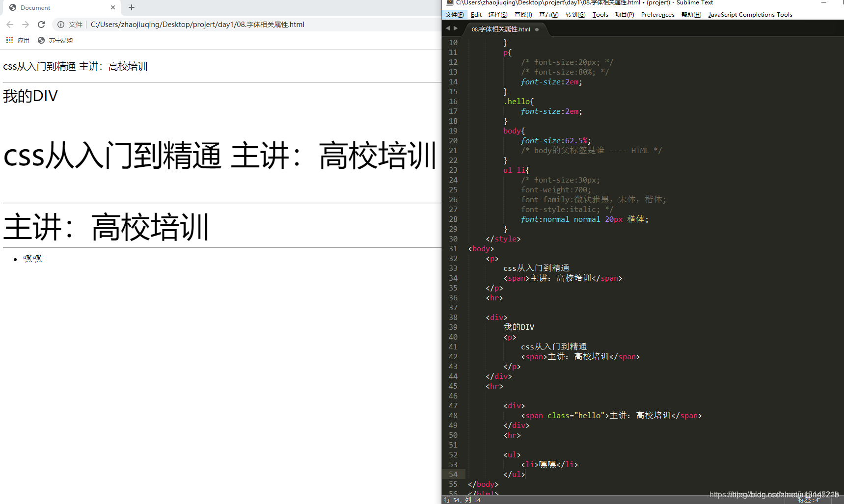The height and width of the screenshot is (504, 844).
Task: Select the Document tab in Chrome
Action: [x=61, y=7]
